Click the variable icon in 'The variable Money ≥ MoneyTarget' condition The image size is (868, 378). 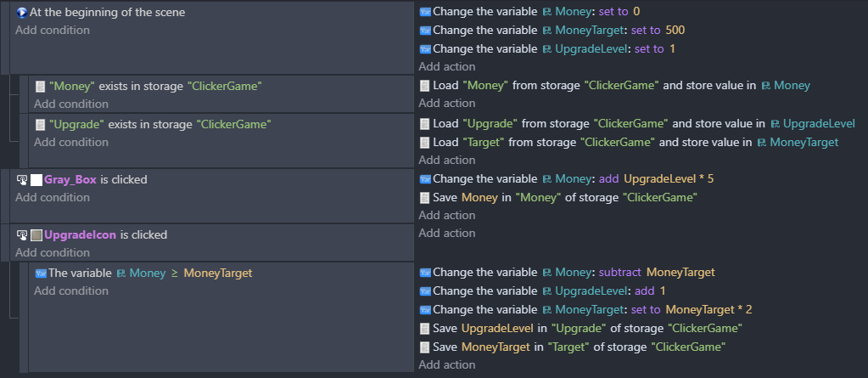[x=41, y=274]
